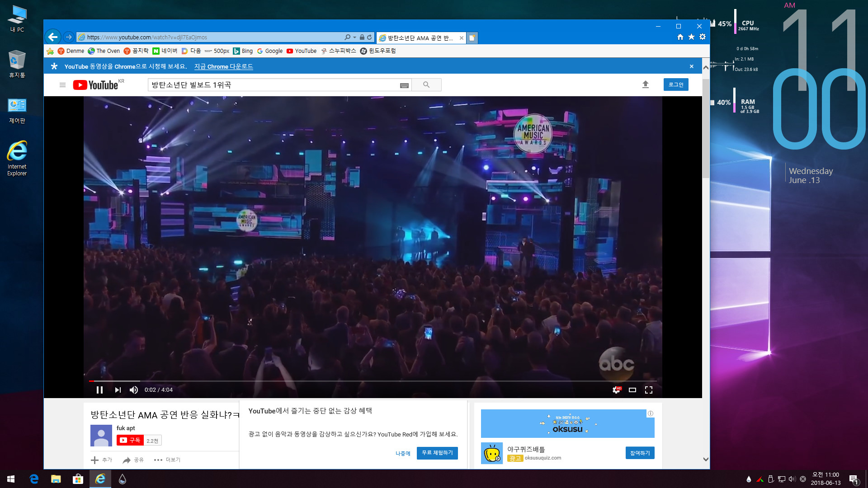The image size is (868, 488).
Task: Click the 추가 add-to button
Action: (101, 460)
